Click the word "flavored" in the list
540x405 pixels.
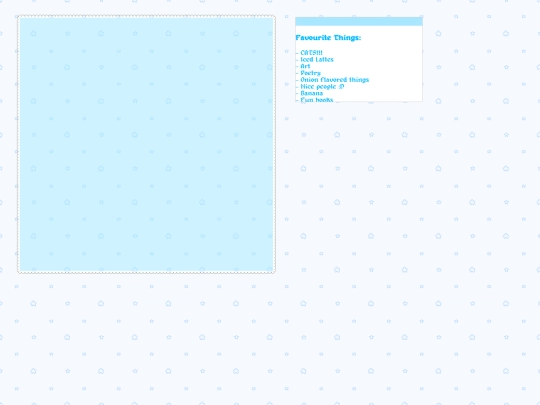333,80
